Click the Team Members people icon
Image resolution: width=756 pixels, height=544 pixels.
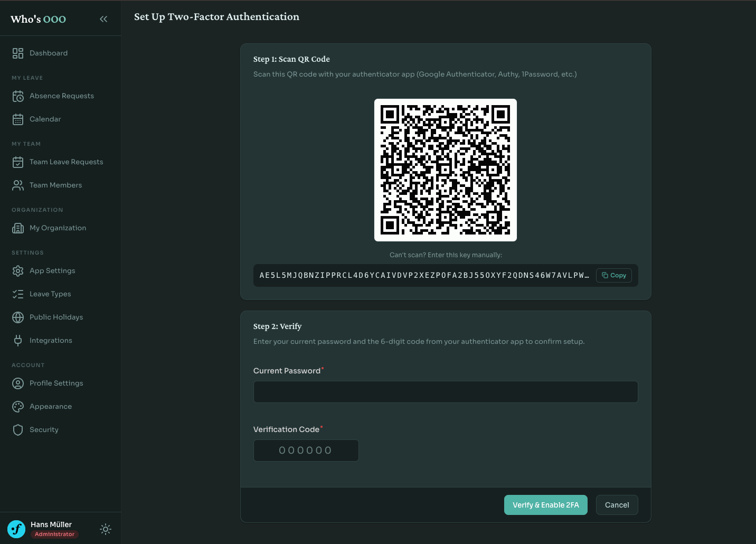click(18, 185)
